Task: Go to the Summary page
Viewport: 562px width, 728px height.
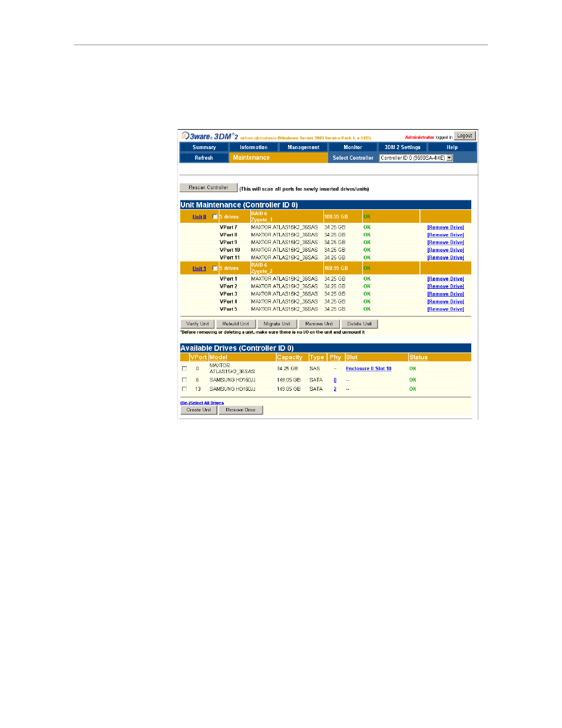Action: coord(204,147)
